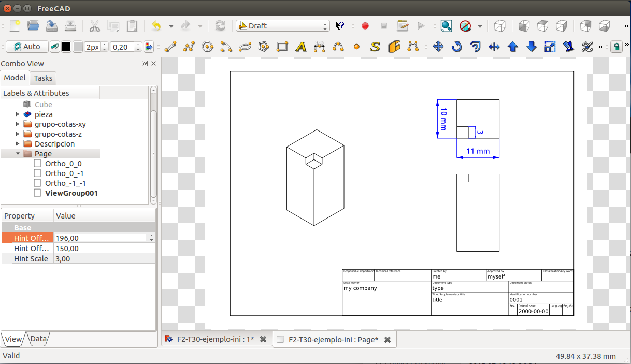Viewport: 631px width, 364px height.
Task: Click the Draft Rotate tool
Action: [x=456, y=47]
